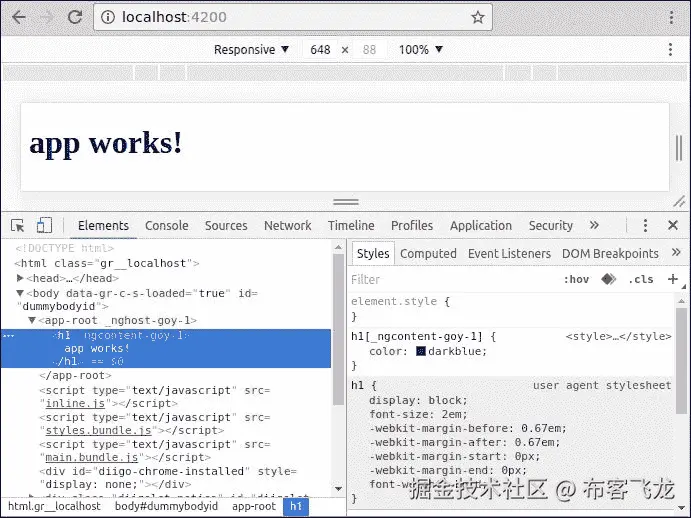Open the darkblue color swatch picker
691x518 pixels.
421,351
